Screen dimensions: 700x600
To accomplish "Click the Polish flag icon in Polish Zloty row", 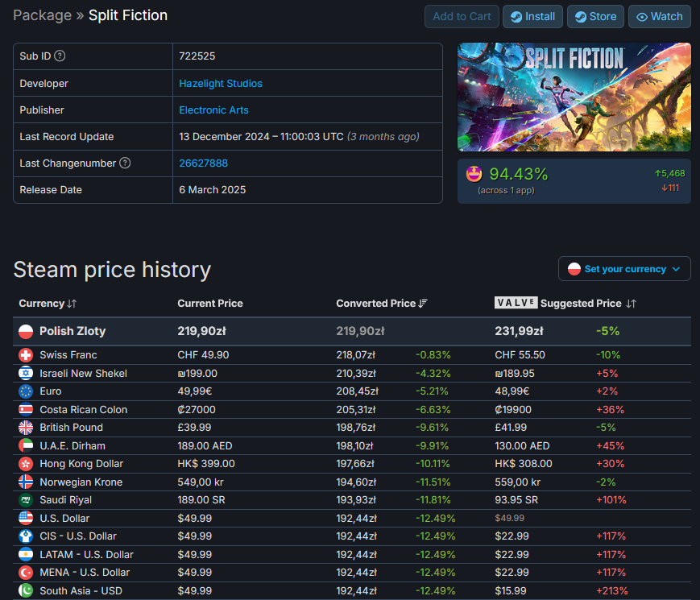I will click(x=26, y=331).
